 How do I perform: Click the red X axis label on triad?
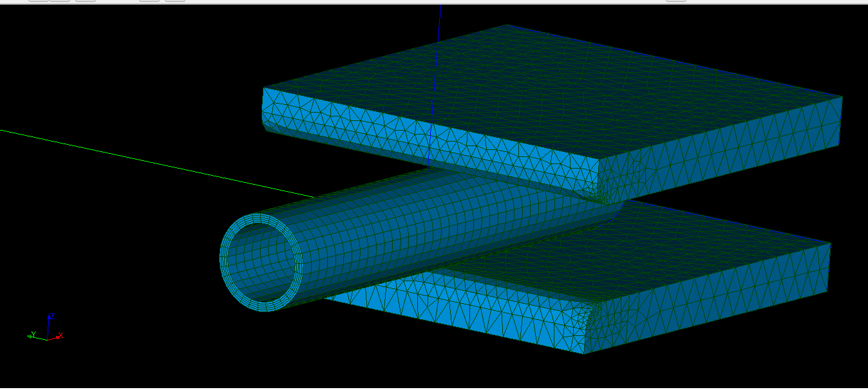[x=61, y=335]
